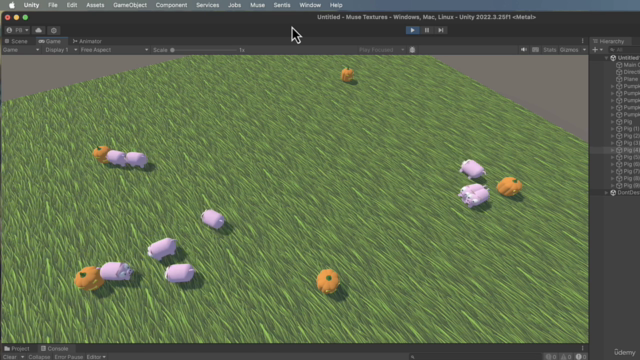Open the Console panel three-dot menu
Viewport: 640px width, 360px height.
(582, 348)
